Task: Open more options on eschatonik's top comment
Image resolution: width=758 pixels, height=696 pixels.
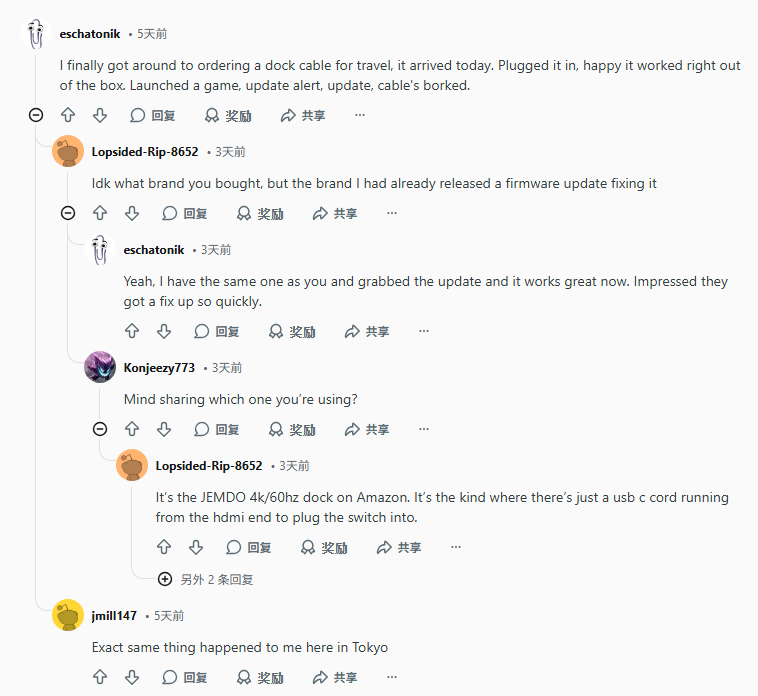Action: [x=360, y=116]
